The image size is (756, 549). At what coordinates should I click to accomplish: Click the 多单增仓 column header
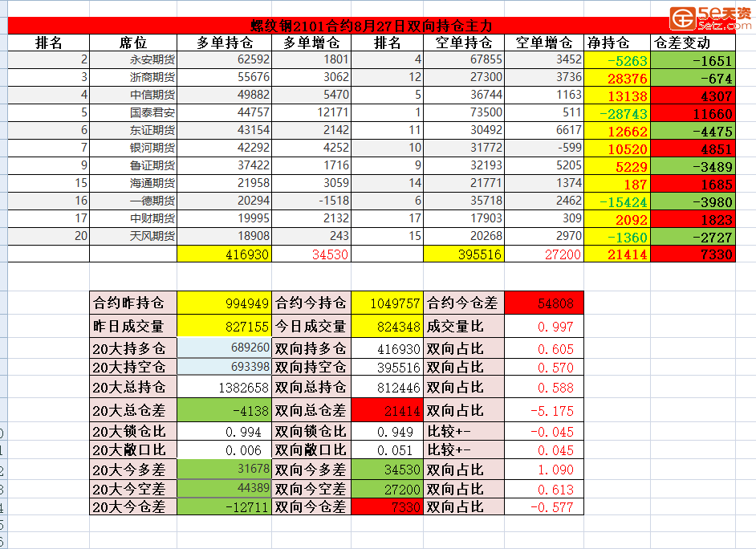[311, 43]
